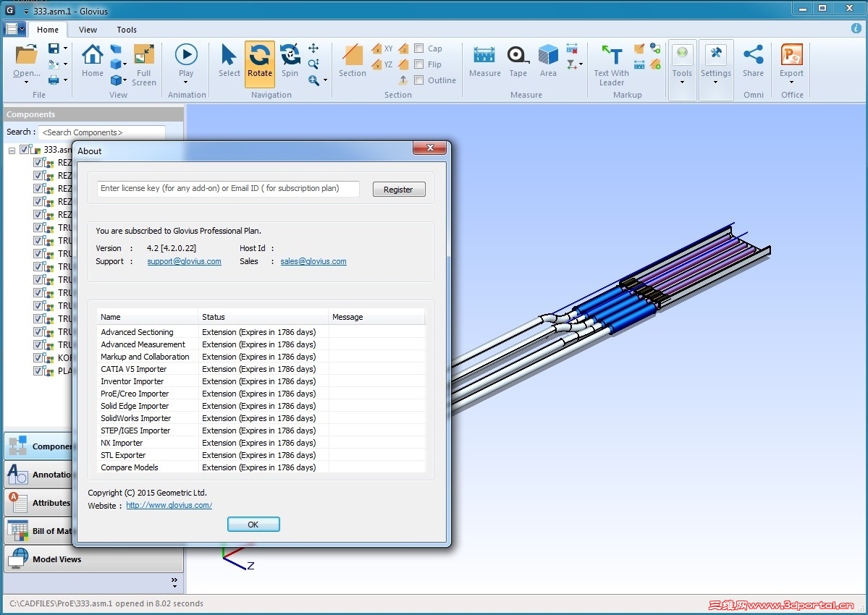
Task: Toggle the Flip section checkbox
Action: [419, 64]
